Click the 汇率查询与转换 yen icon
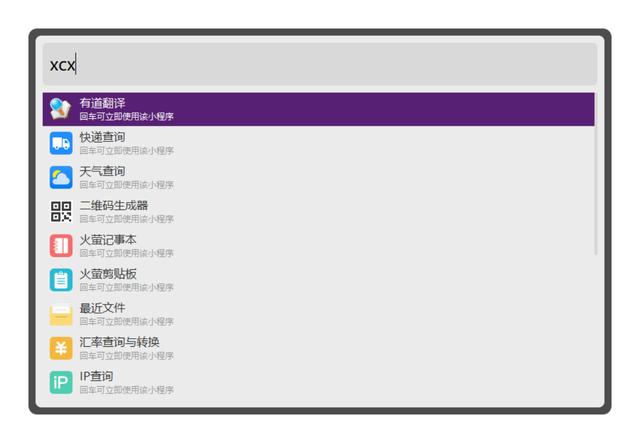Viewport: 640px width, 443px height. (61, 348)
